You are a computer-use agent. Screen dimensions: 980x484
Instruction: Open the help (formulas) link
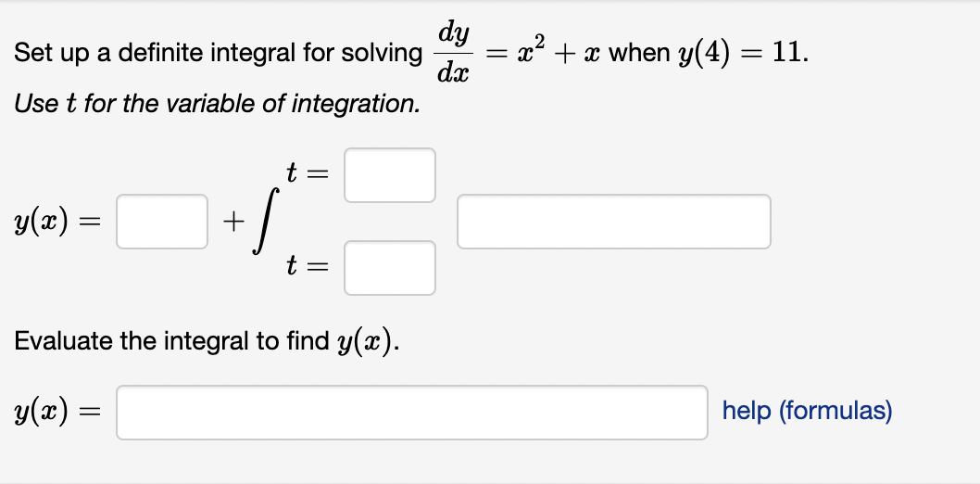(x=807, y=411)
